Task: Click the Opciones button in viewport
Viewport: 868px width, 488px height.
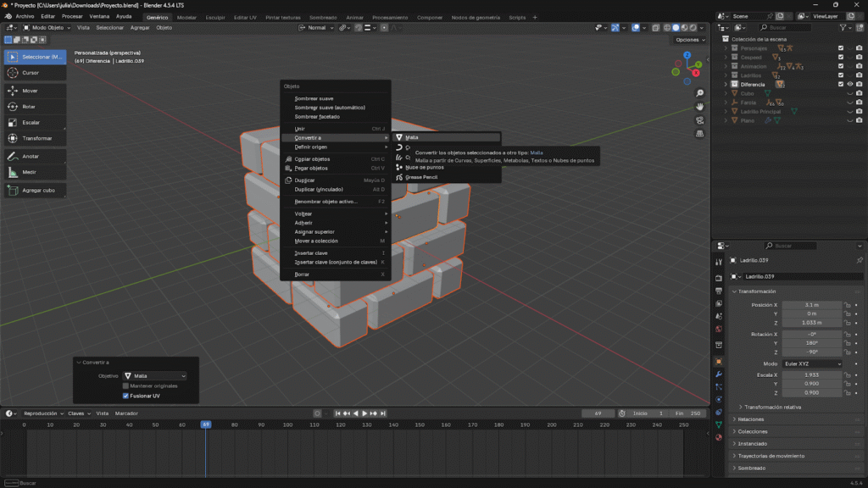Action: point(690,40)
